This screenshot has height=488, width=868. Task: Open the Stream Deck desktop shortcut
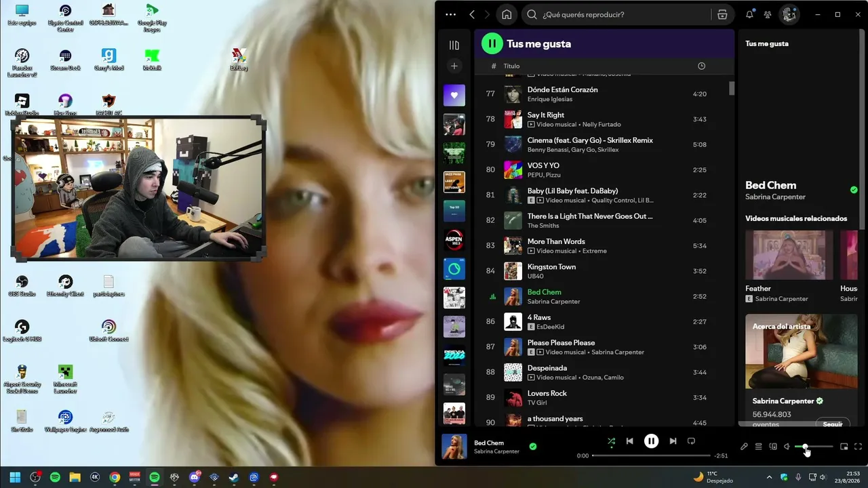coord(65,60)
